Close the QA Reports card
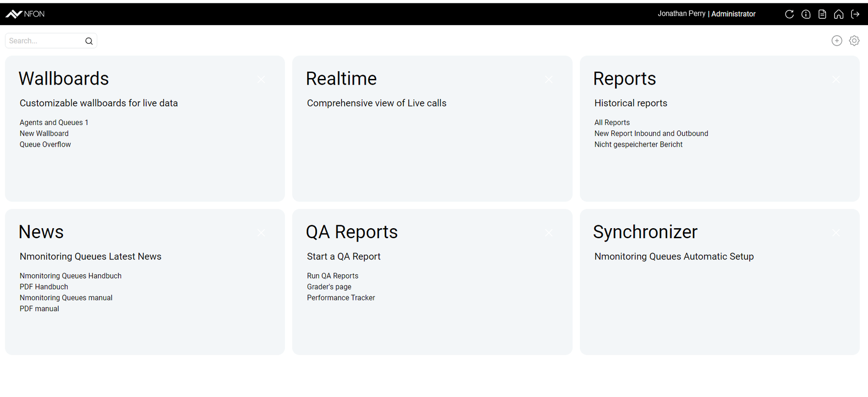 [x=549, y=233]
